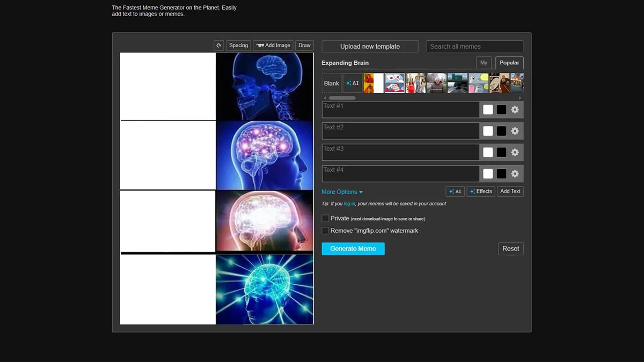Open black outline color swatch for Text #3

501,152
